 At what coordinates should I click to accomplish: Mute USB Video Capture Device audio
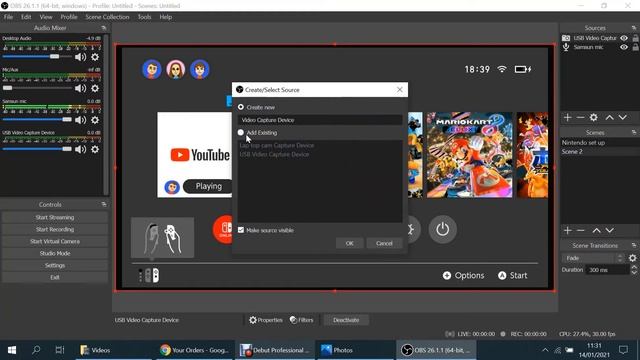80,149
